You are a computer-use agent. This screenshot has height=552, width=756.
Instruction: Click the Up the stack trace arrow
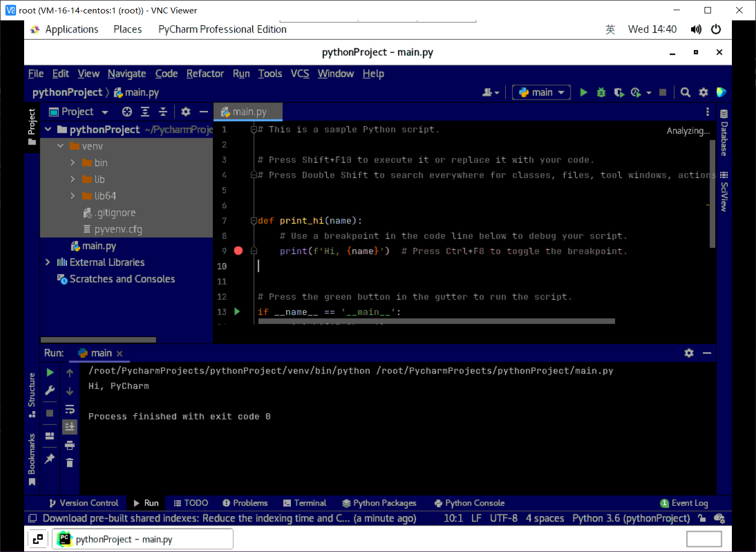click(70, 372)
